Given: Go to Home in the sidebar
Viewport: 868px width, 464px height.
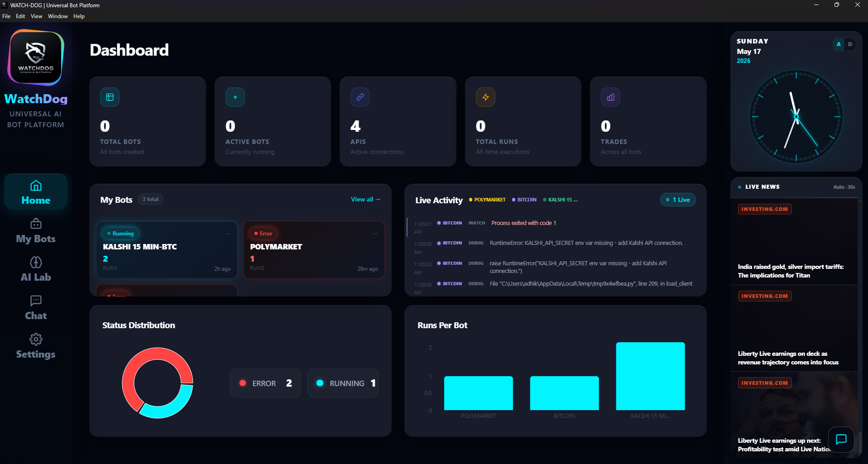Looking at the screenshot, I should pos(36,192).
